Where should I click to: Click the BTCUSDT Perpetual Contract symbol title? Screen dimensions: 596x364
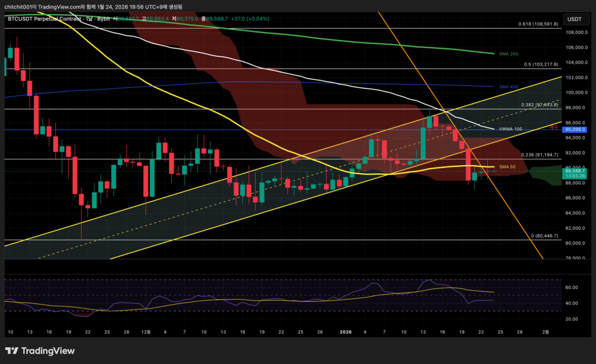(44, 19)
